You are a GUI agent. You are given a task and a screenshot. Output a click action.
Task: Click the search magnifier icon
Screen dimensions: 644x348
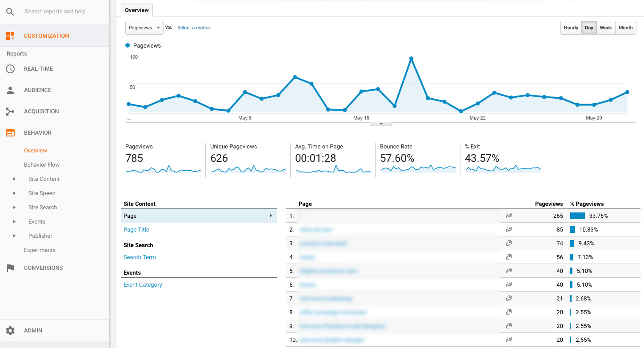pyautogui.click(x=10, y=12)
